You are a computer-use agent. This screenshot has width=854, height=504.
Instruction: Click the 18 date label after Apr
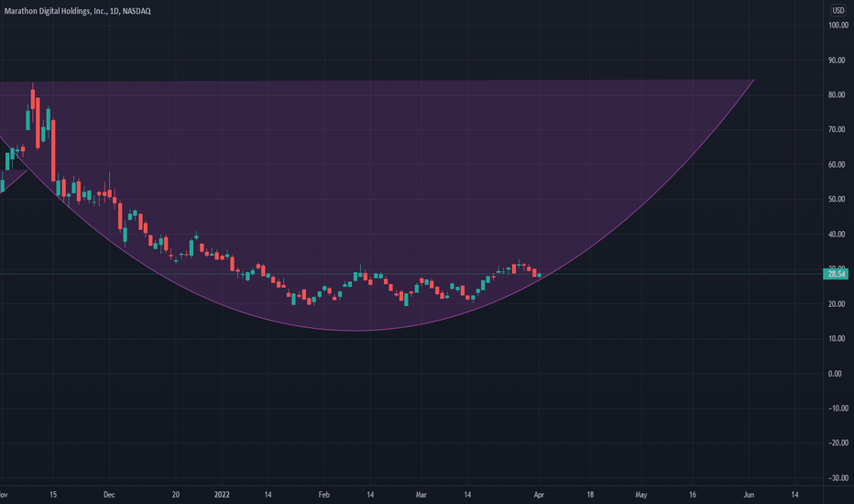590,495
